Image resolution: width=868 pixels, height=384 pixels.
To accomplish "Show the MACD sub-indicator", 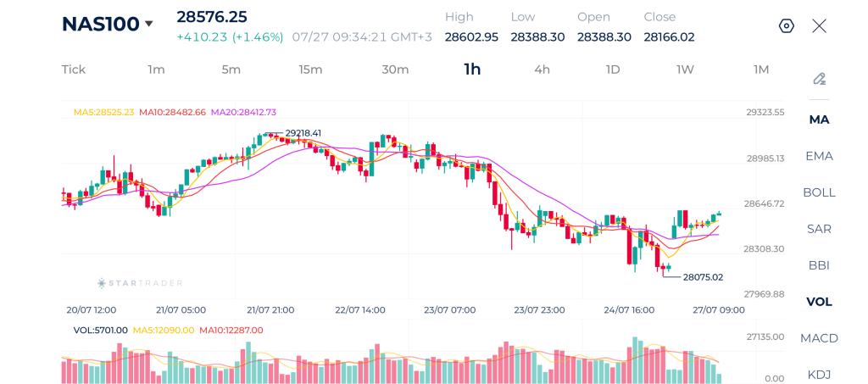I will pyautogui.click(x=820, y=338).
